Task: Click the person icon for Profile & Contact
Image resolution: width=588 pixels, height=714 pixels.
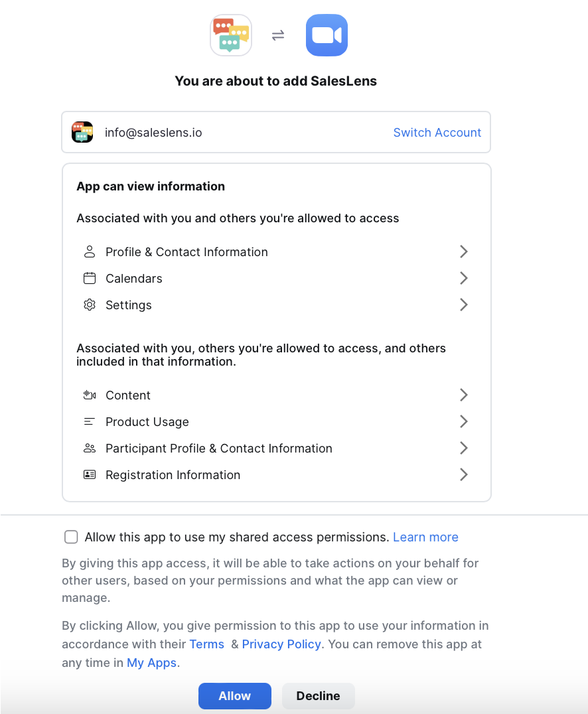Action: point(90,252)
